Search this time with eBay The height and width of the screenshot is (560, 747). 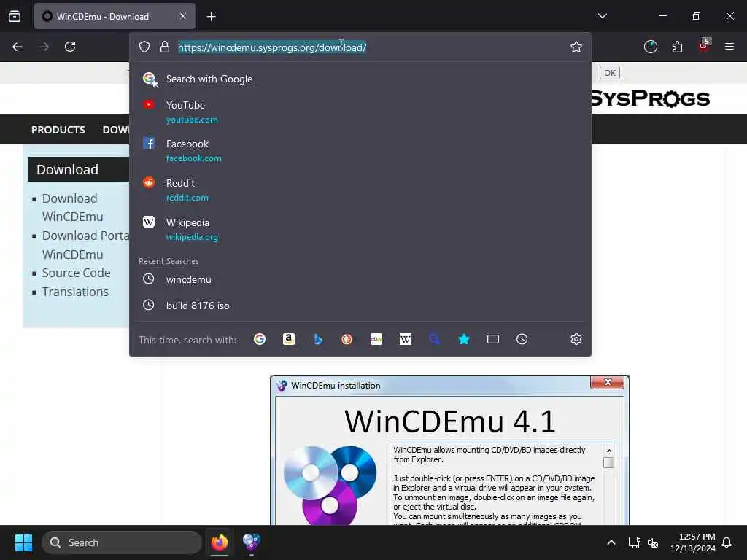coord(376,339)
